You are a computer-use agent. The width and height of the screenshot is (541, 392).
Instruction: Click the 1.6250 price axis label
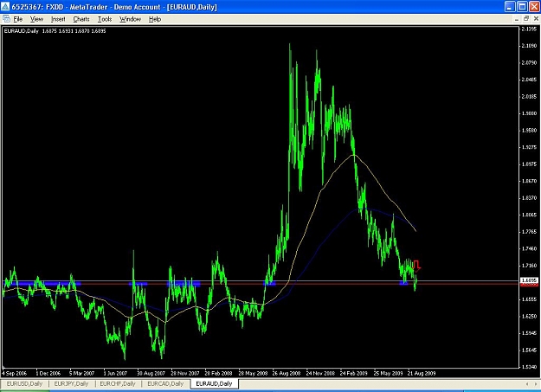pyautogui.click(x=529, y=316)
